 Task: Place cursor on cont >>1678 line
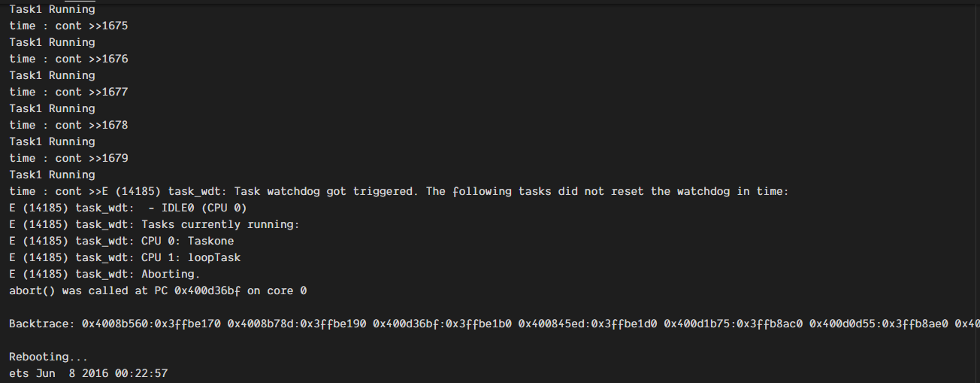[x=68, y=125]
